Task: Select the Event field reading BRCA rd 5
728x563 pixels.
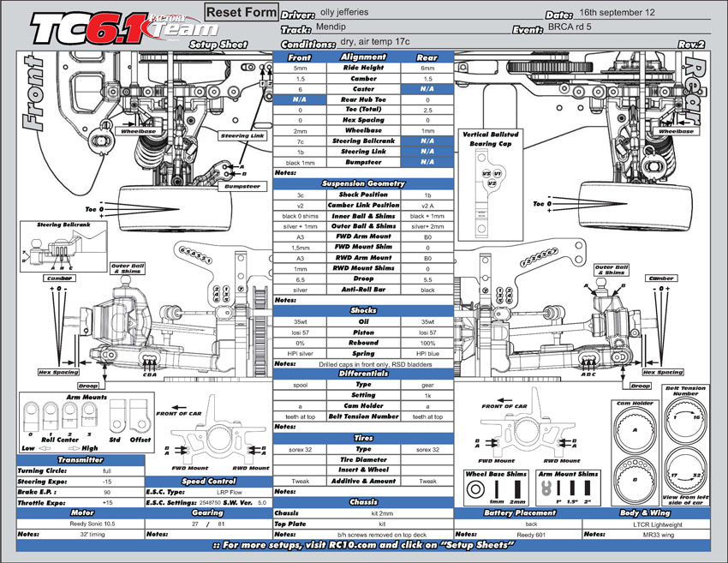Action: (x=627, y=27)
